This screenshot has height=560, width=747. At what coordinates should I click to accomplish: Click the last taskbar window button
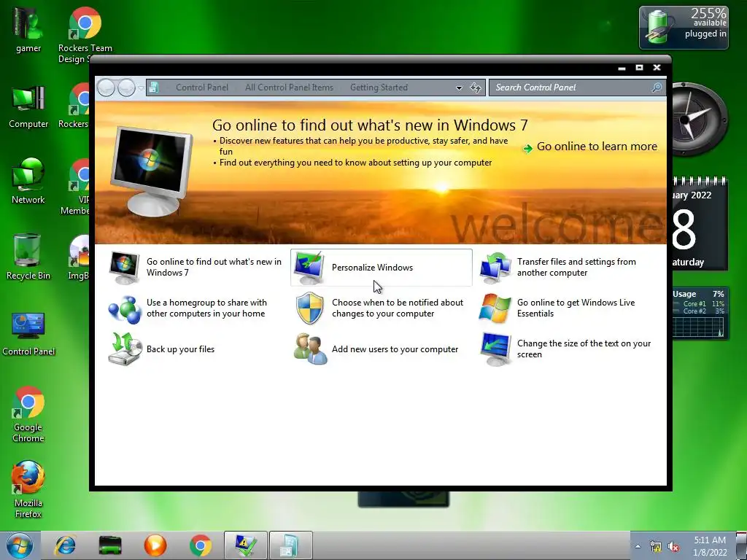[290, 545]
